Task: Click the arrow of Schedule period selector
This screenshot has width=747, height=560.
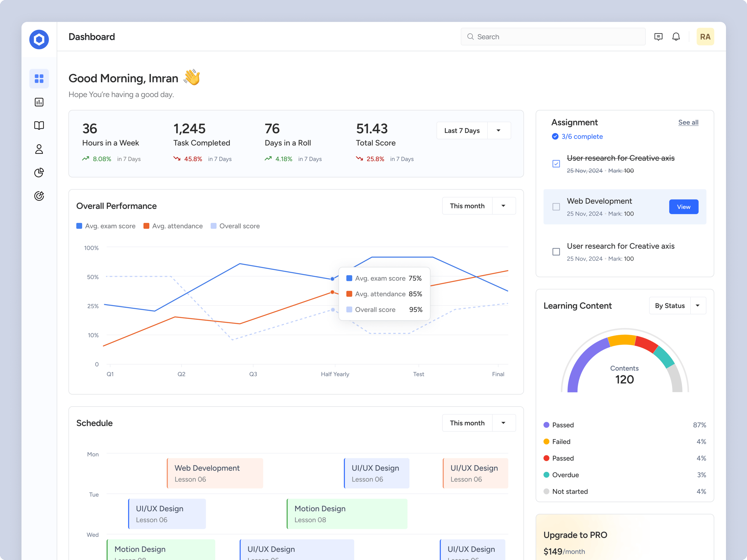Action: 504,423
